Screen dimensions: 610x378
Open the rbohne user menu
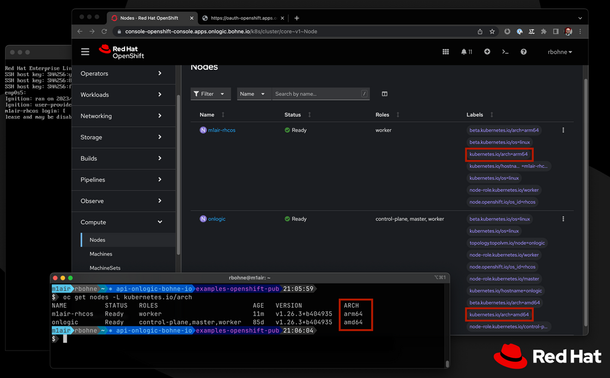[x=560, y=52]
